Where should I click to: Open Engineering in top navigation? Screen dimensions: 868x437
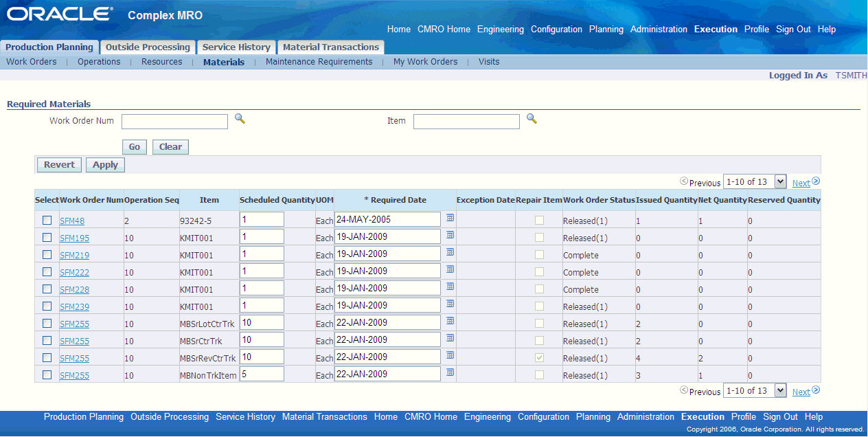[x=501, y=30]
